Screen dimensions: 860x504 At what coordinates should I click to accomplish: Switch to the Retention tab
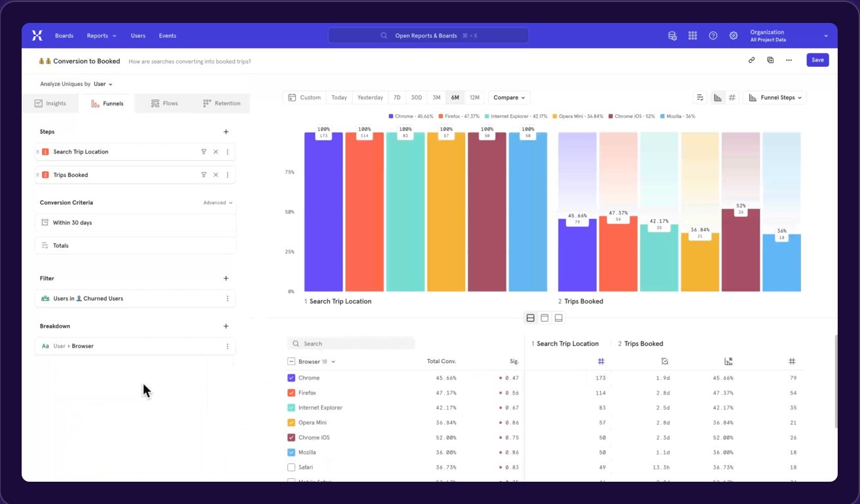[x=222, y=103]
